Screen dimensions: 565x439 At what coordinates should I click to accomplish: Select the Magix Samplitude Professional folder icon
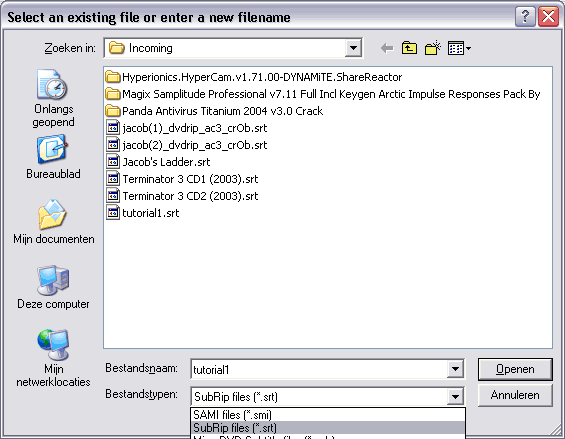click(113, 94)
